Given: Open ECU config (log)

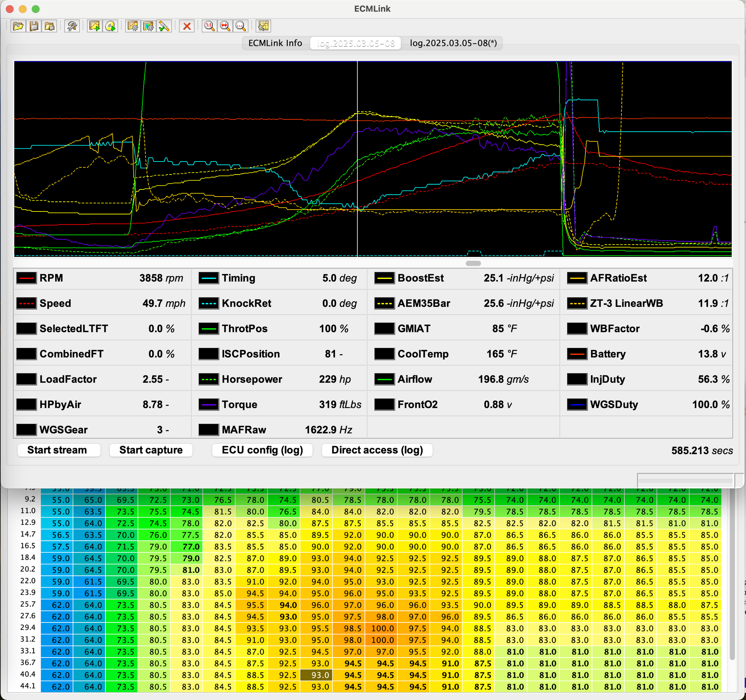Looking at the screenshot, I should click(262, 450).
